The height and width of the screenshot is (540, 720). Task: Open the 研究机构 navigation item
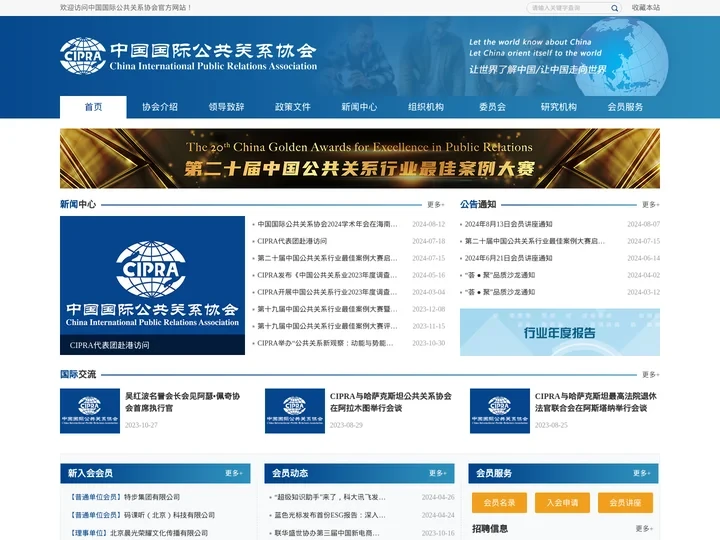point(559,107)
